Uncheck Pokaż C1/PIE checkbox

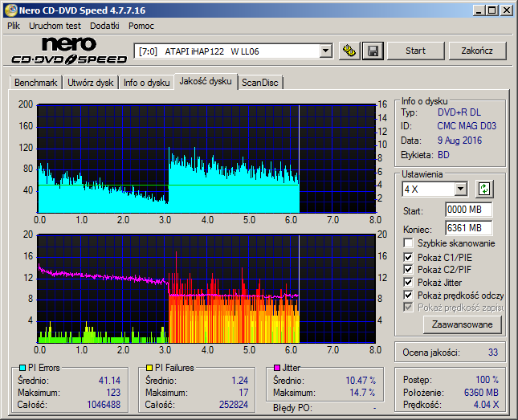408,257
